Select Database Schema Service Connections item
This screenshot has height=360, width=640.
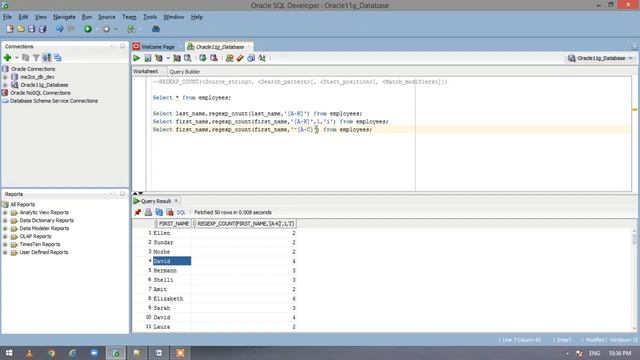[x=54, y=101]
